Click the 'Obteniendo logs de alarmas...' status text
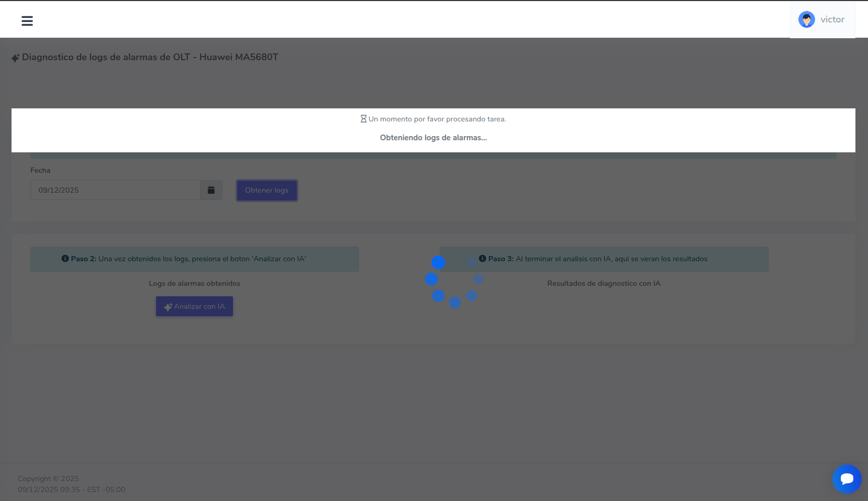Screen dimensions: 868x501 click(x=433, y=138)
